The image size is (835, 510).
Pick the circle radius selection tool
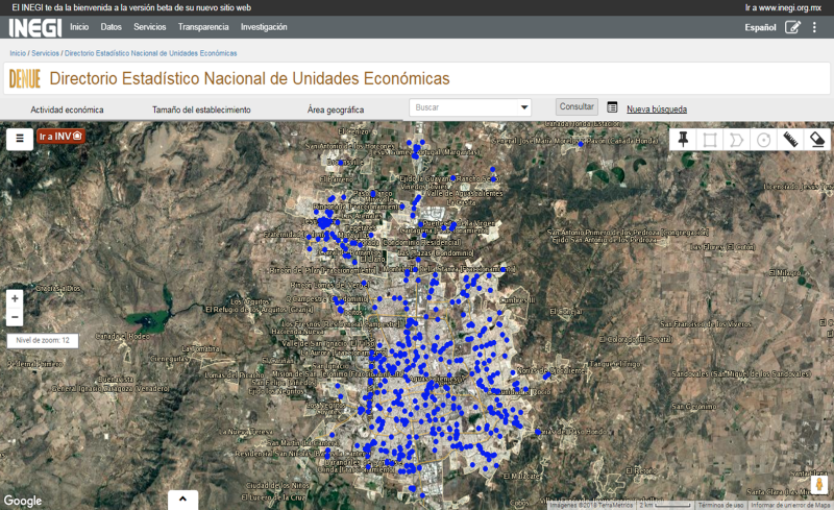(x=764, y=140)
